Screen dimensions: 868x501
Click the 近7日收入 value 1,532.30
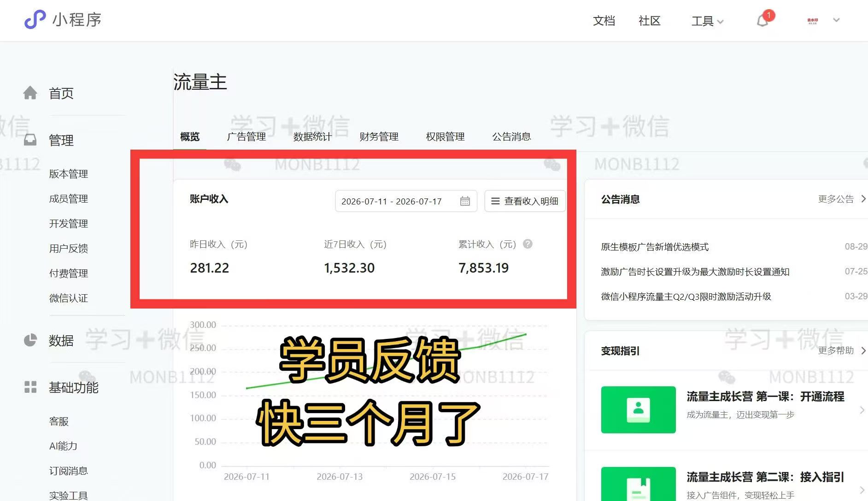(x=349, y=268)
